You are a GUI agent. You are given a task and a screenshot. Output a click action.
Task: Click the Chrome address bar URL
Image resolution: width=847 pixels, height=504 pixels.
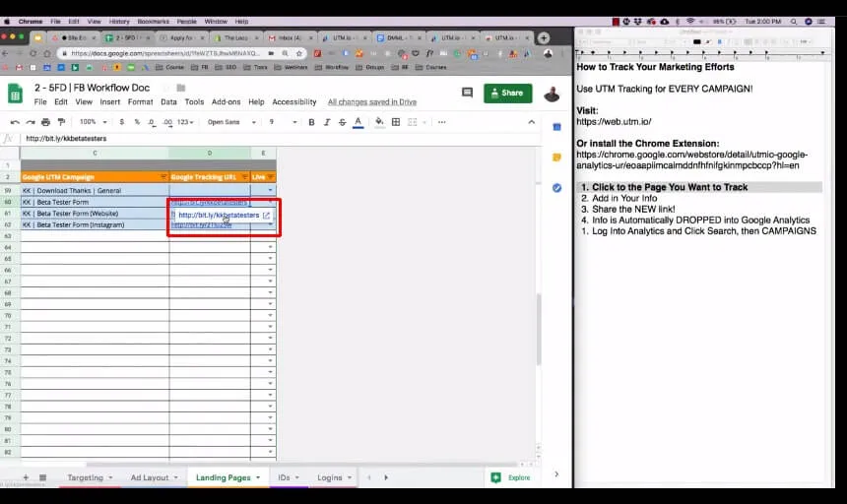[x=165, y=53]
